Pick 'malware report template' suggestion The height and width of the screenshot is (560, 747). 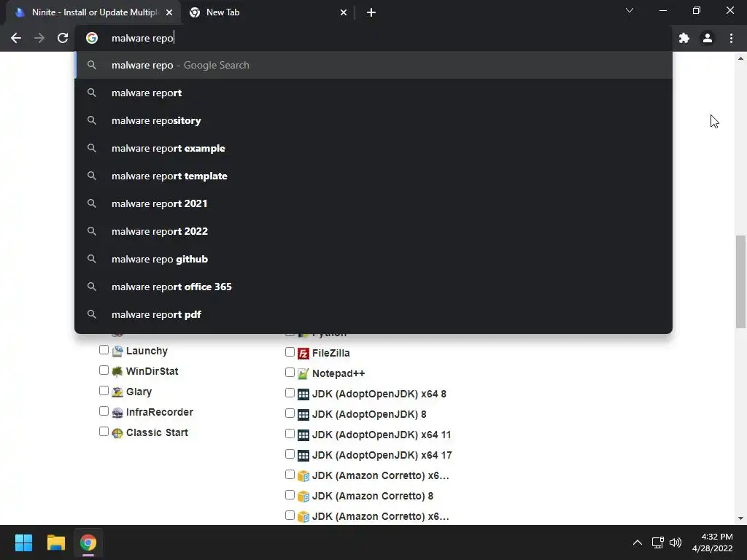point(373,176)
